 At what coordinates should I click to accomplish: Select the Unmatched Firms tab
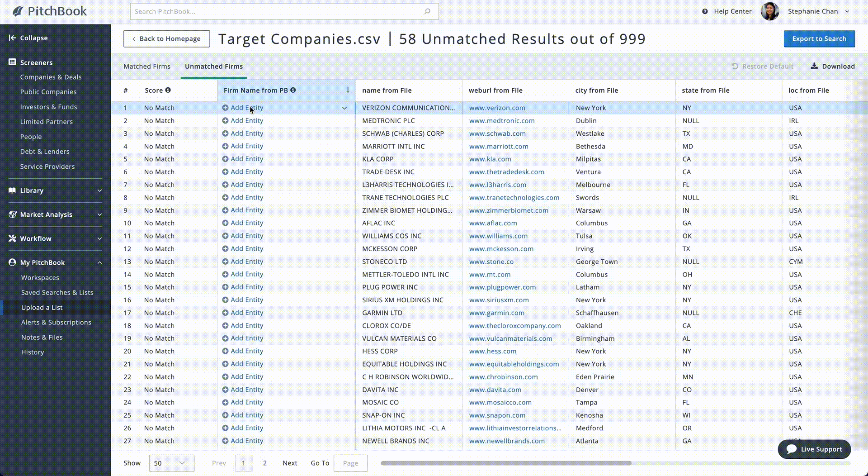click(x=214, y=66)
